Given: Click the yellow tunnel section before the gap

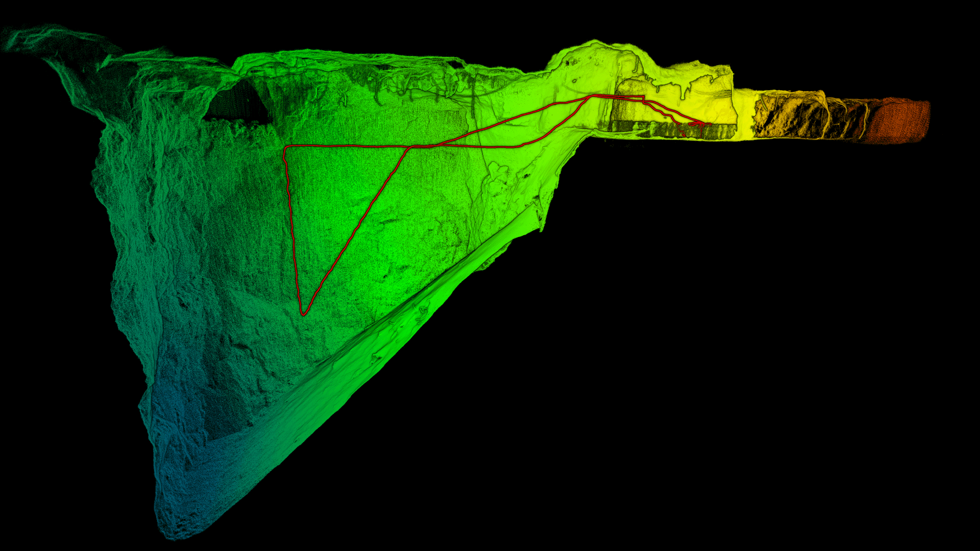Looking at the screenshot, I should (x=742, y=115).
